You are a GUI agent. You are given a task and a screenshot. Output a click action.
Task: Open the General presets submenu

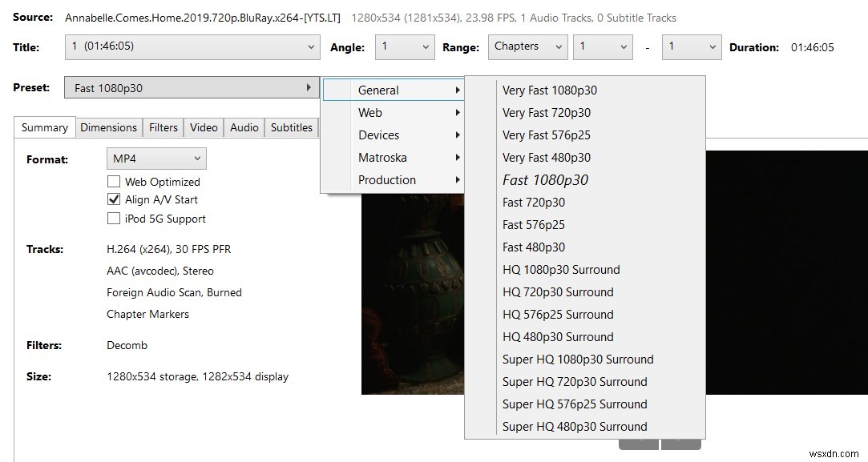coord(393,90)
